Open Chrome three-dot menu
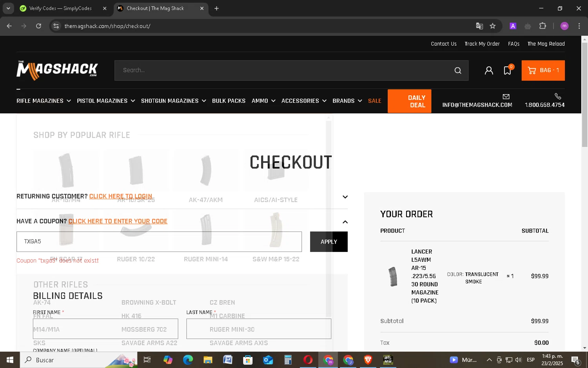The image size is (588, 368). click(579, 26)
